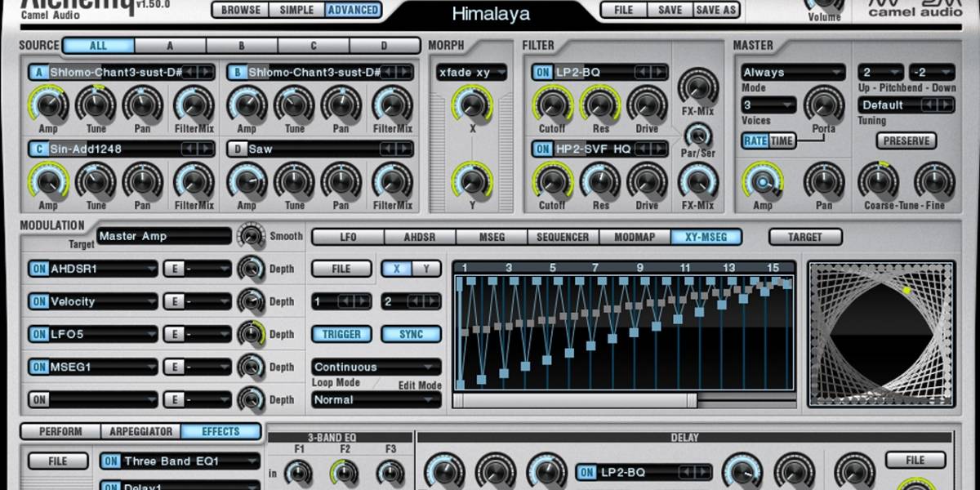
Task: Select source tab B
Action: tap(242, 46)
